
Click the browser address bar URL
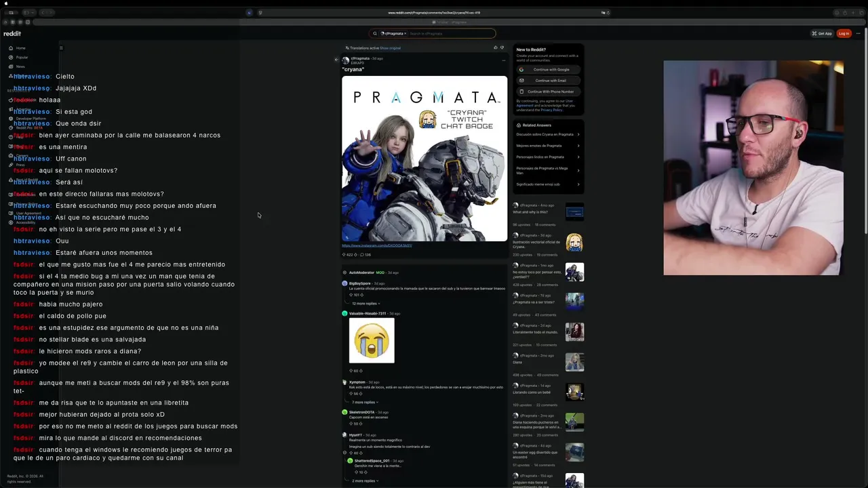434,12
